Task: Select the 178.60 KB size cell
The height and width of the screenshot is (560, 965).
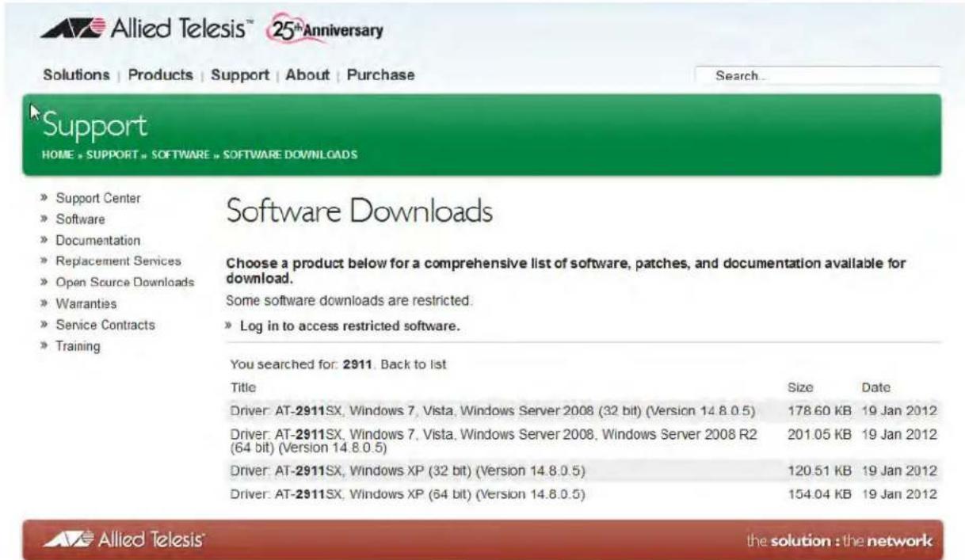Action: pos(820,411)
